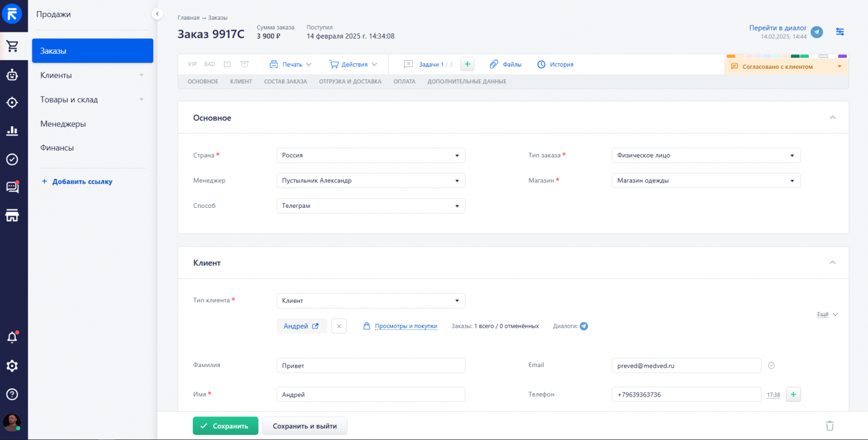Toggle the VIP mark on order

tap(192, 64)
